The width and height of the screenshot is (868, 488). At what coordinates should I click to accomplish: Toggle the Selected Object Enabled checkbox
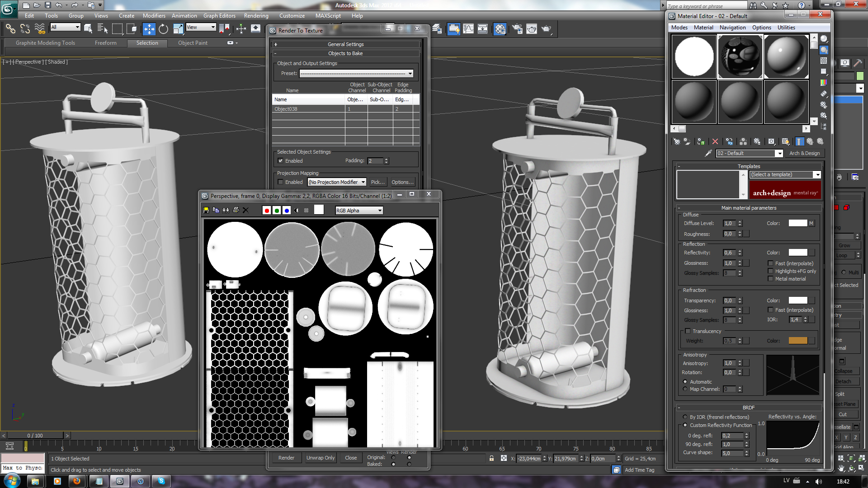[280, 161]
